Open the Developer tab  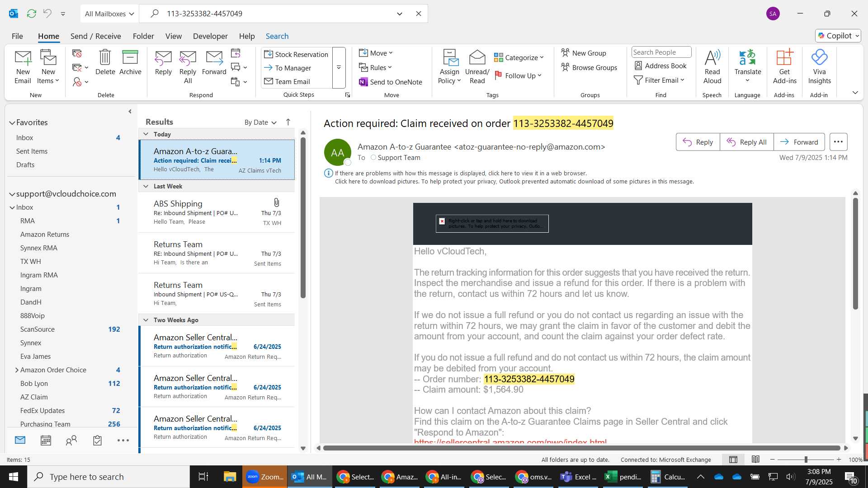click(x=210, y=36)
